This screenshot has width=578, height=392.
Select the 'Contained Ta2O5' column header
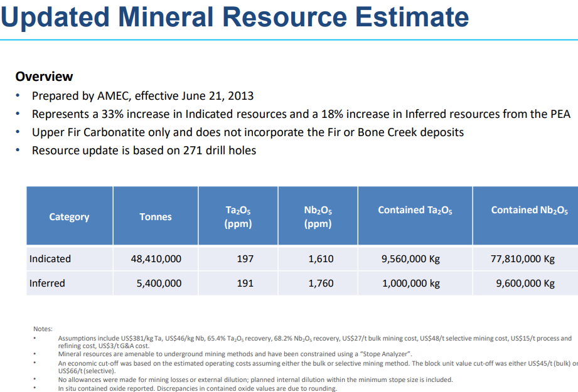coord(415,211)
